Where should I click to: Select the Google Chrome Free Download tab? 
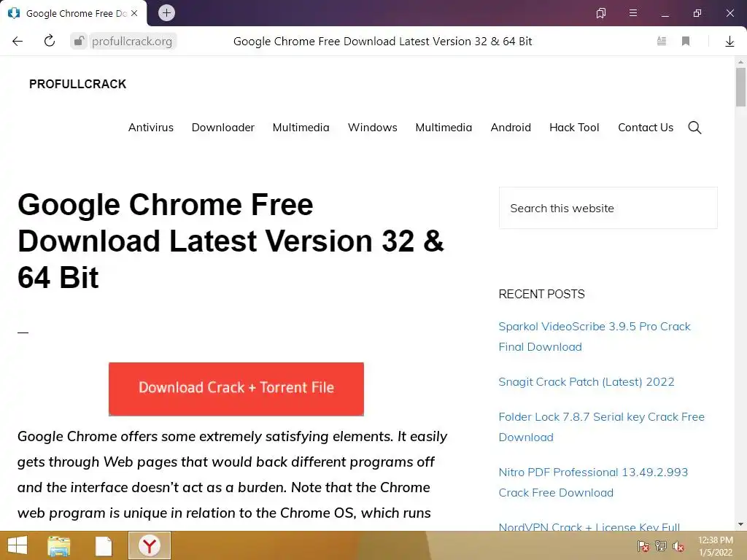coord(74,13)
